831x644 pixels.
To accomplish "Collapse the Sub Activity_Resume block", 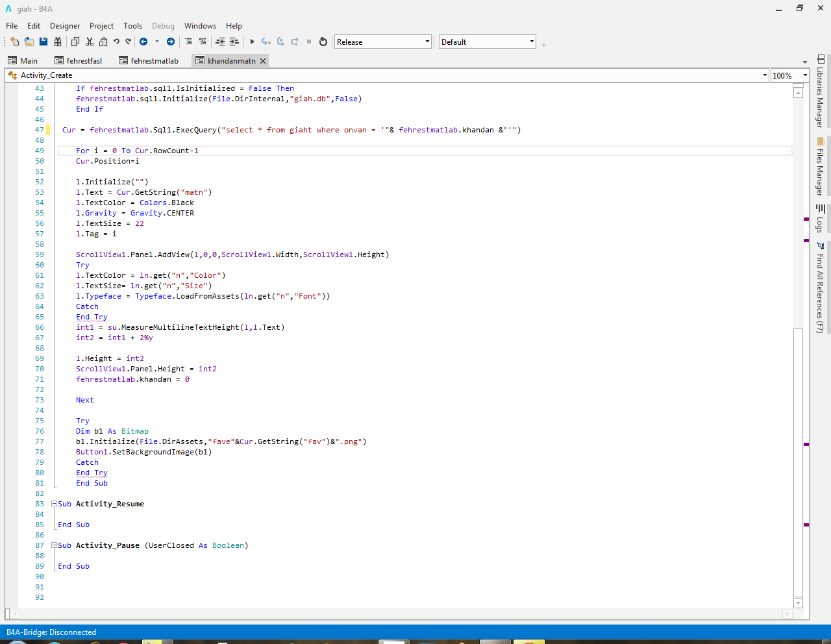I will (55, 504).
